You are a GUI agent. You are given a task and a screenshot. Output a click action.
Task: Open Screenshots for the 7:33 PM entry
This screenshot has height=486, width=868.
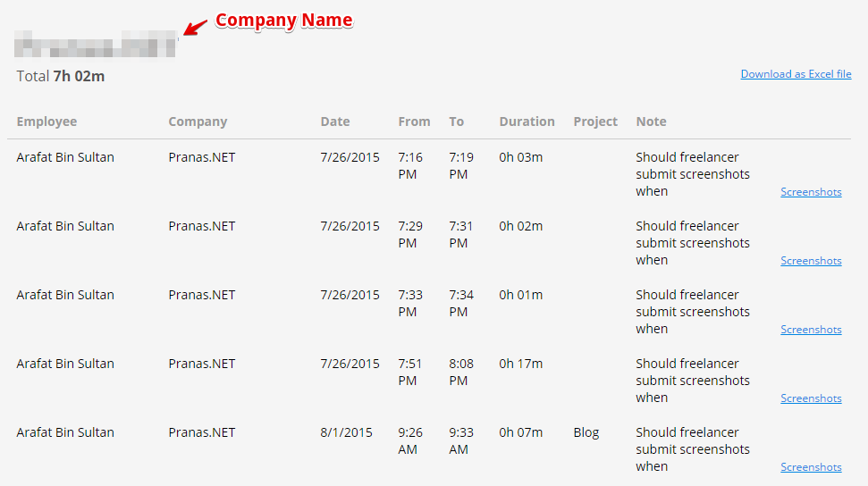pyautogui.click(x=811, y=330)
